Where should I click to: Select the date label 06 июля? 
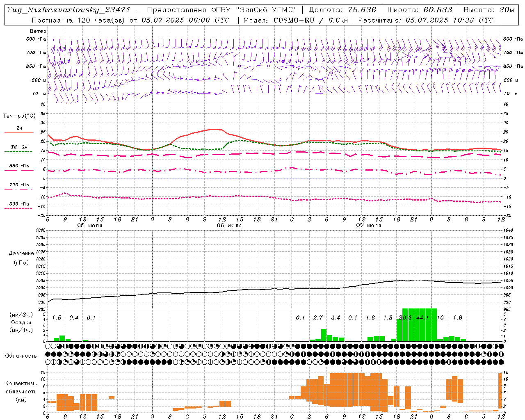pyautogui.click(x=229, y=226)
